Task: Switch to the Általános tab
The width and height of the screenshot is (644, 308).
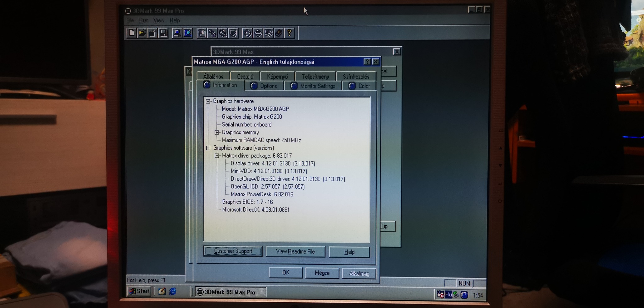Action: (x=213, y=76)
